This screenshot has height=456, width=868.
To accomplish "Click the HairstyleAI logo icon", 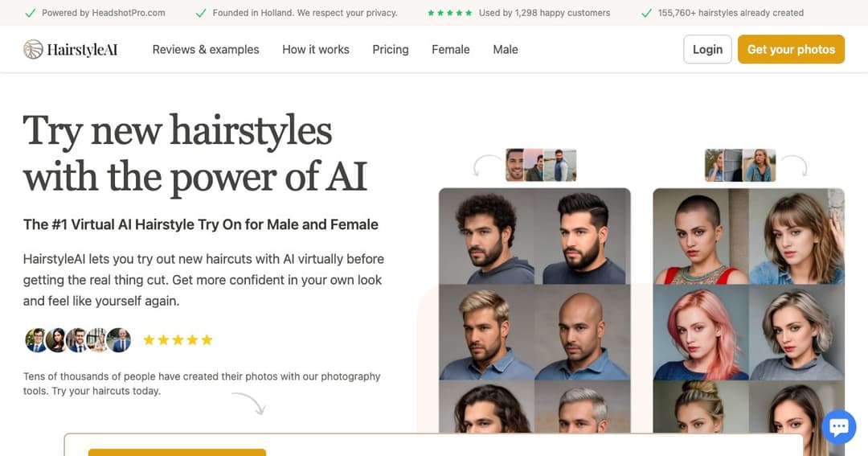I will (x=33, y=49).
